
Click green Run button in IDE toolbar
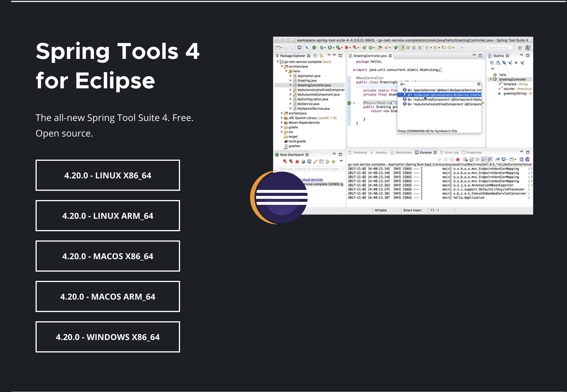pyautogui.click(x=329, y=48)
